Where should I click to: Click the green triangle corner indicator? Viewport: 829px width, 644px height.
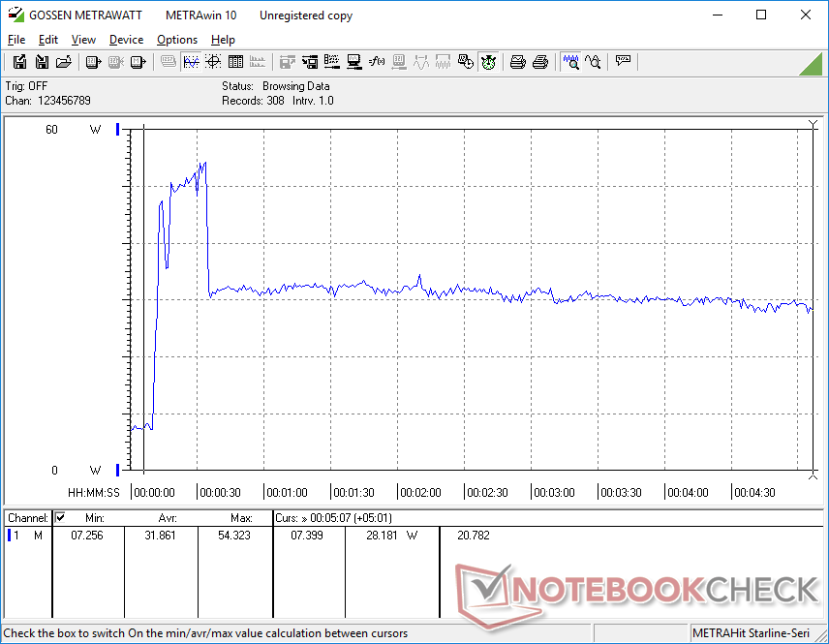[812, 64]
